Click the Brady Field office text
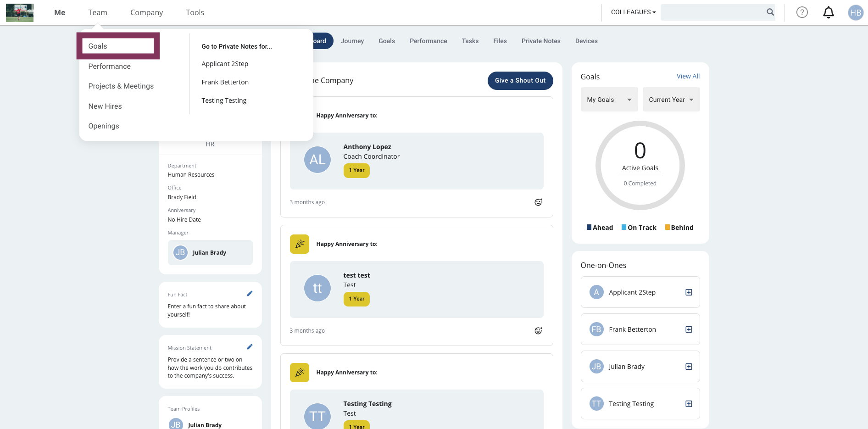The height and width of the screenshot is (429, 868). click(182, 197)
